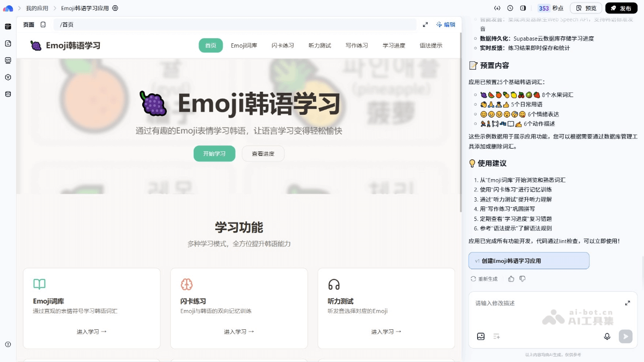644x362 pixels.
Task: Attach an image in the chat input
Action: (x=481, y=336)
